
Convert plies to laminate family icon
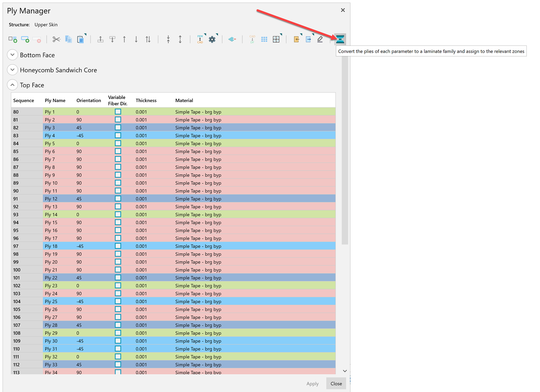tap(340, 39)
